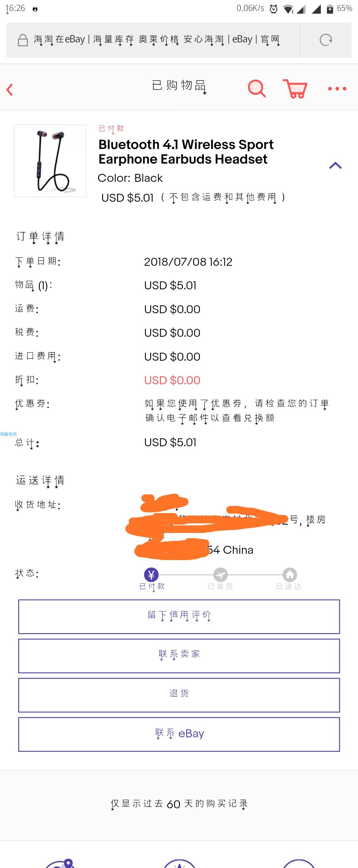This screenshot has height=868, width=358.
Task: Tap the 已送达 house status icon
Action: tap(290, 575)
